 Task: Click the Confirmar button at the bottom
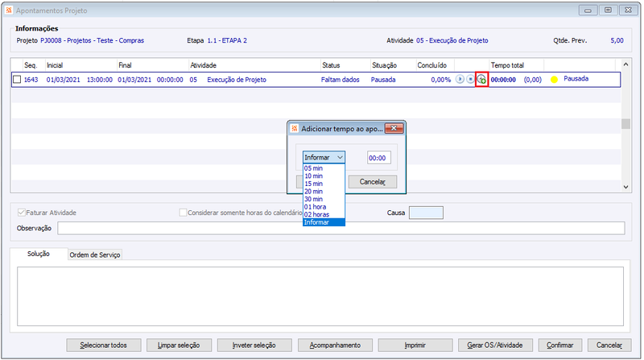click(559, 346)
